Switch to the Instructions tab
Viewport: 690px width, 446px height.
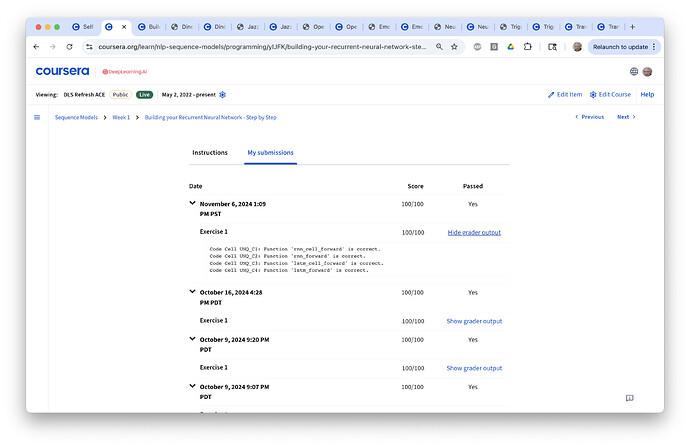click(x=210, y=153)
